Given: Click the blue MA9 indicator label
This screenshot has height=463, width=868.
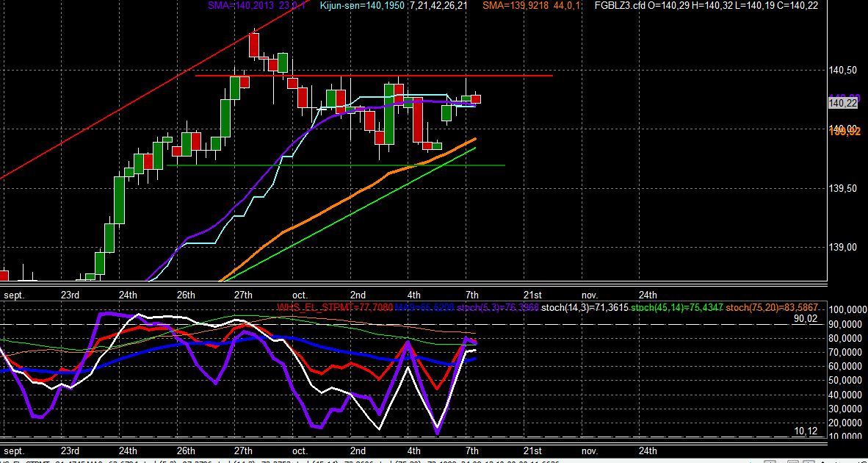Looking at the screenshot, I should (x=423, y=307).
